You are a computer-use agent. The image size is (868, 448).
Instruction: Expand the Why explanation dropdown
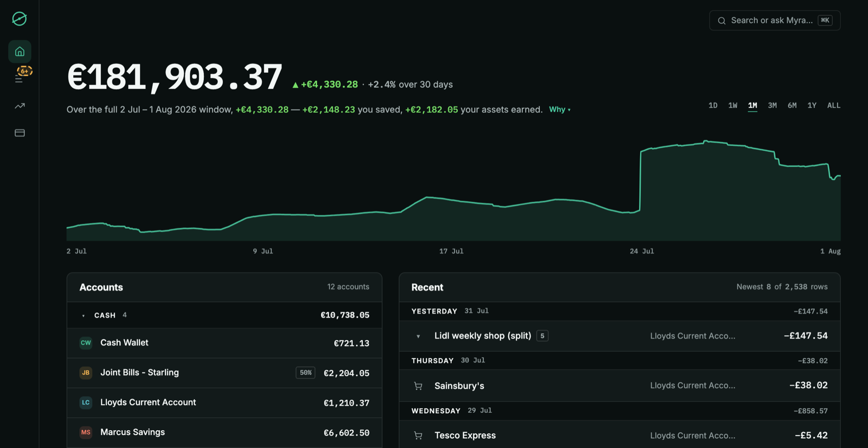(559, 110)
